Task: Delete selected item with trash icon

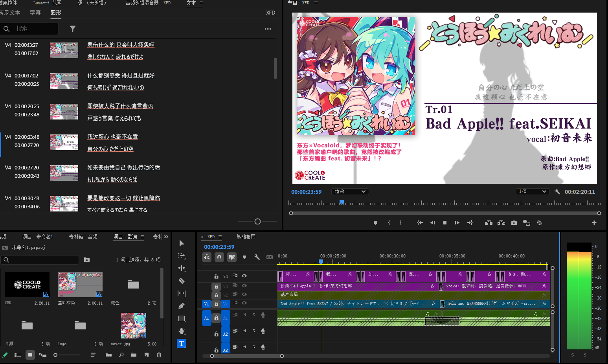Action: pyautogui.click(x=159, y=355)
